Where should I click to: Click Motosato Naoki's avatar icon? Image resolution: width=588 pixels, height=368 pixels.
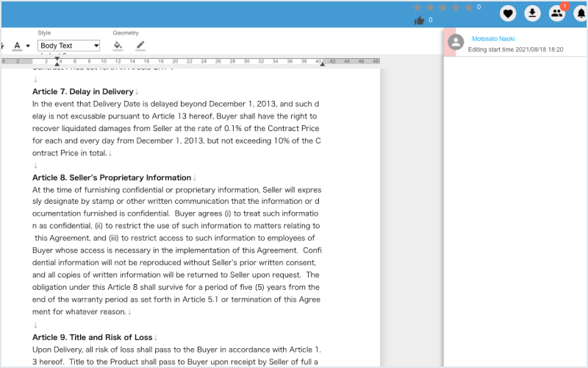tap(456, 42)
